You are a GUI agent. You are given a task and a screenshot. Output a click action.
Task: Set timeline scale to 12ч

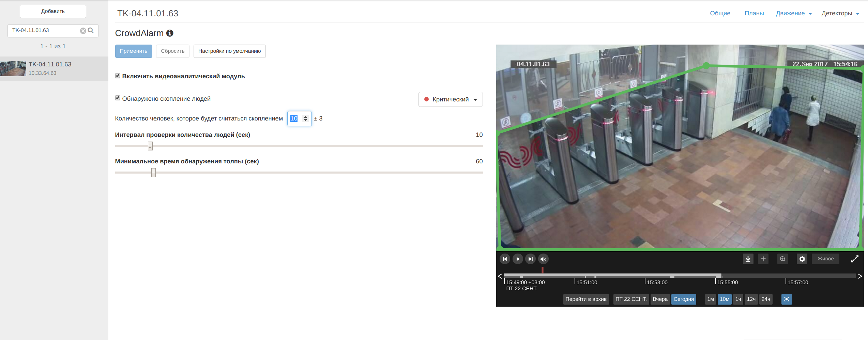coord(751,299)
